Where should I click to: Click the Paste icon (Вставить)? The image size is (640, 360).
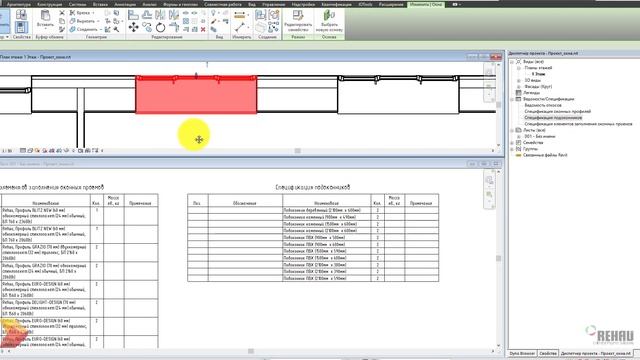[45, 16]
